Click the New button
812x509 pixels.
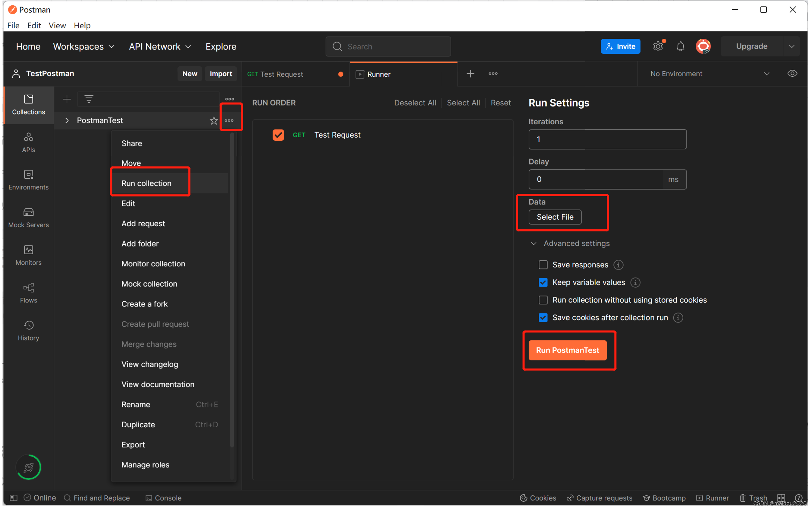(x=190, y=74)
